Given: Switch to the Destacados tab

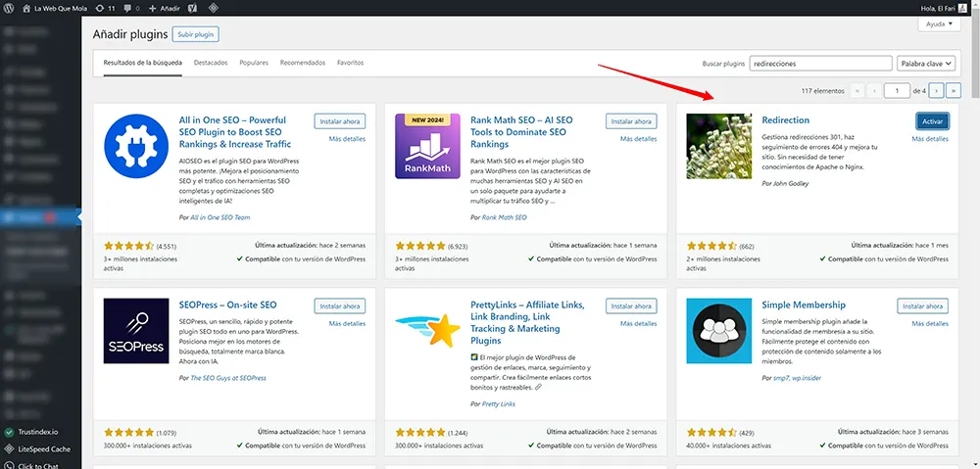Looking at the screenshot, I should (x=211, y=63).
